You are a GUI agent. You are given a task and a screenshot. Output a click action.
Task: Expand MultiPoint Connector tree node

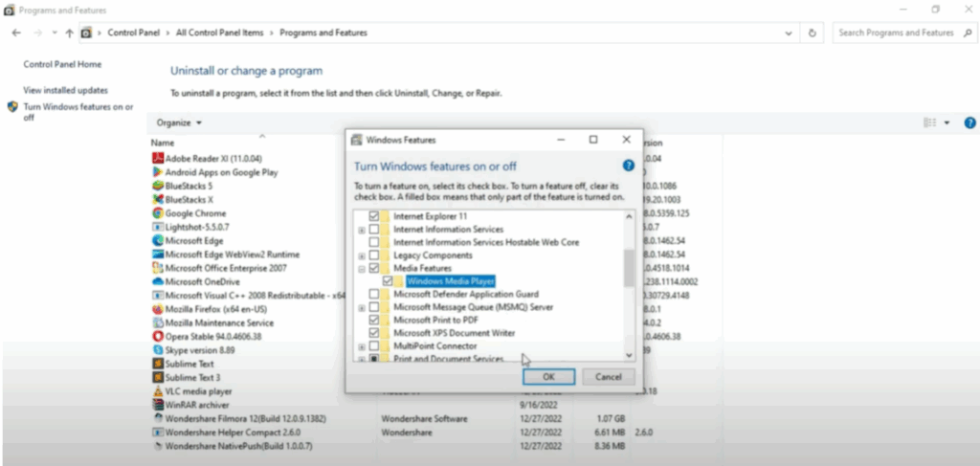pos(361,346)
